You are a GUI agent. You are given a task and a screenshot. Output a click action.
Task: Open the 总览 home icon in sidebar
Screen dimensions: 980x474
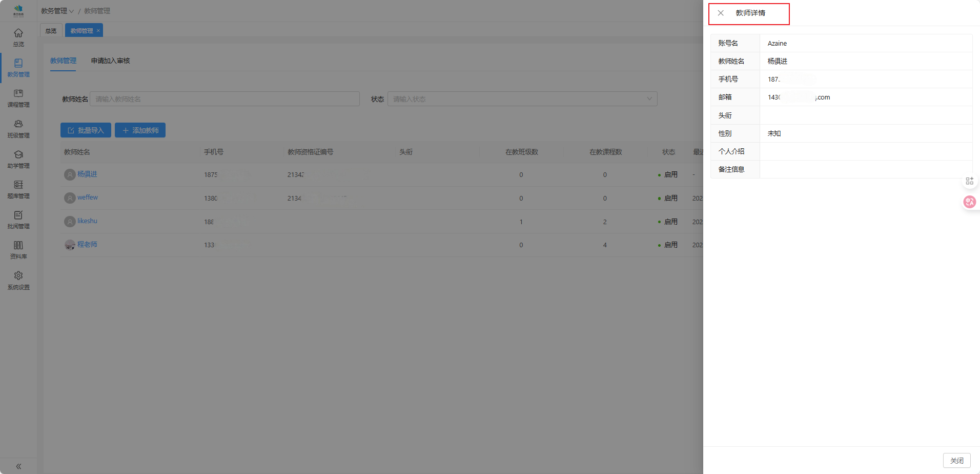point(18,37)
